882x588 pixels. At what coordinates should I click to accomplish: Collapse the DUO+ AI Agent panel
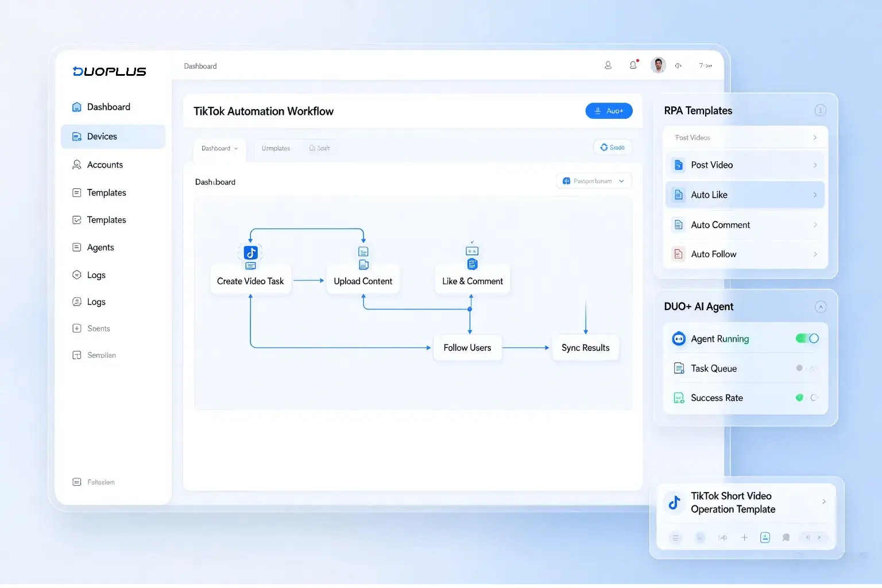pyautogui.click(x=821, y=307)
